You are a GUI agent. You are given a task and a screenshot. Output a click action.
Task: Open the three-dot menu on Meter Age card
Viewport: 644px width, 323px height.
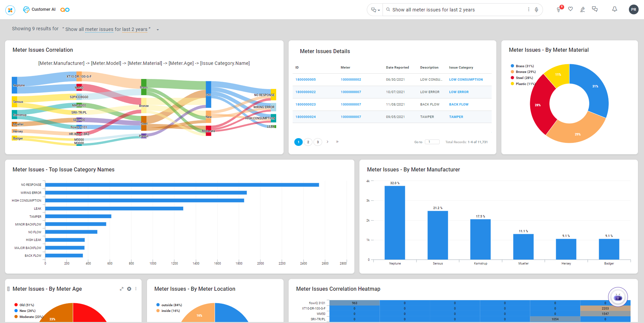(136, 289)
